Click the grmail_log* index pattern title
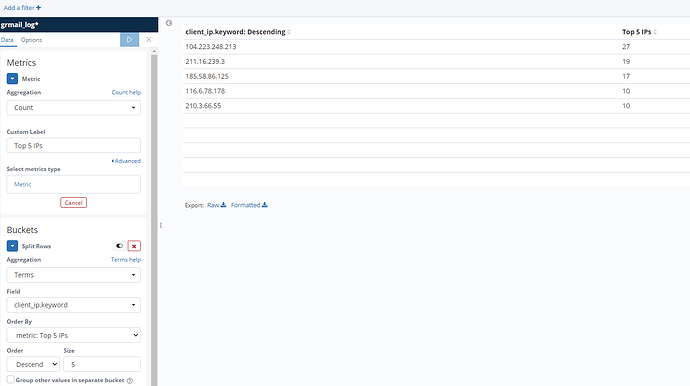Image resolution: width=690 pixels, height=386 pixels. tap(20, 25)
